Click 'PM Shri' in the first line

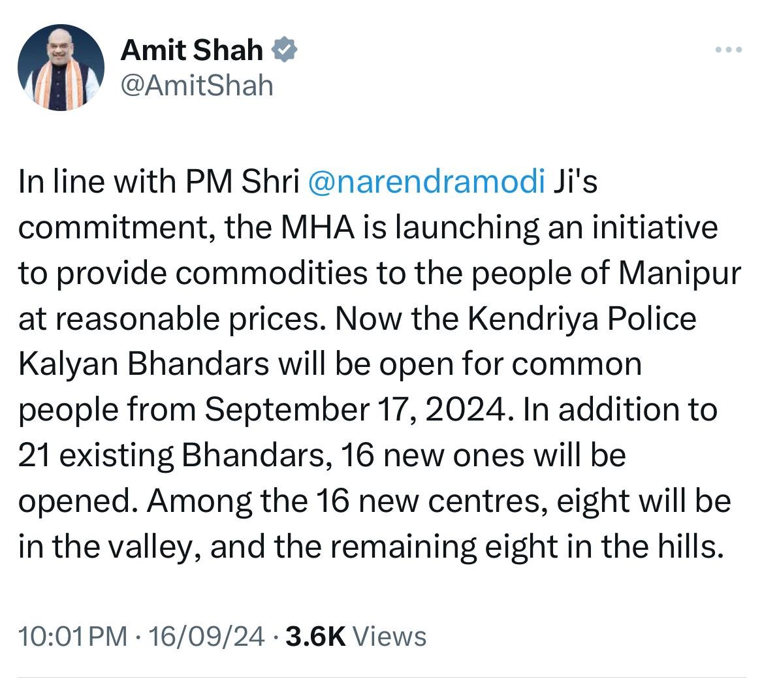(242, 182)
